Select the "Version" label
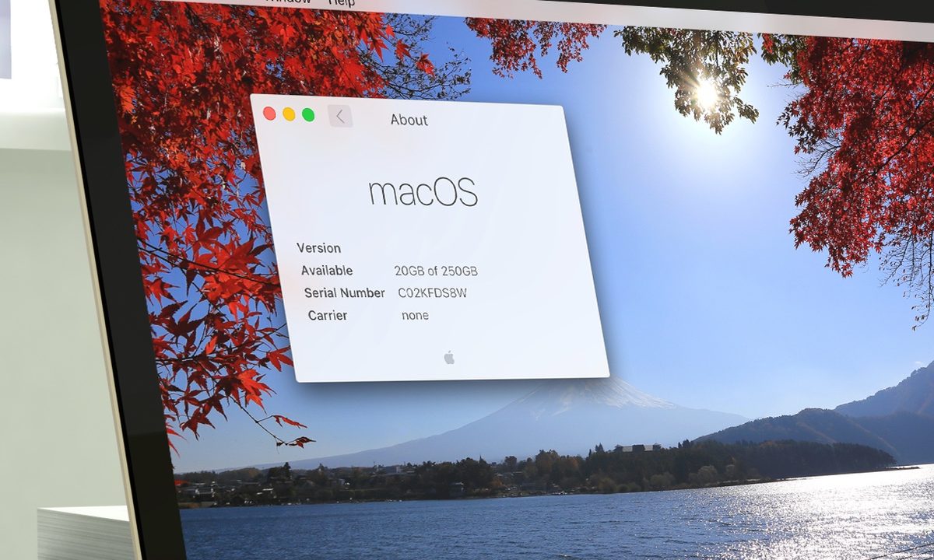The width and height of the screenshot is (934, 560). [318, 248]
